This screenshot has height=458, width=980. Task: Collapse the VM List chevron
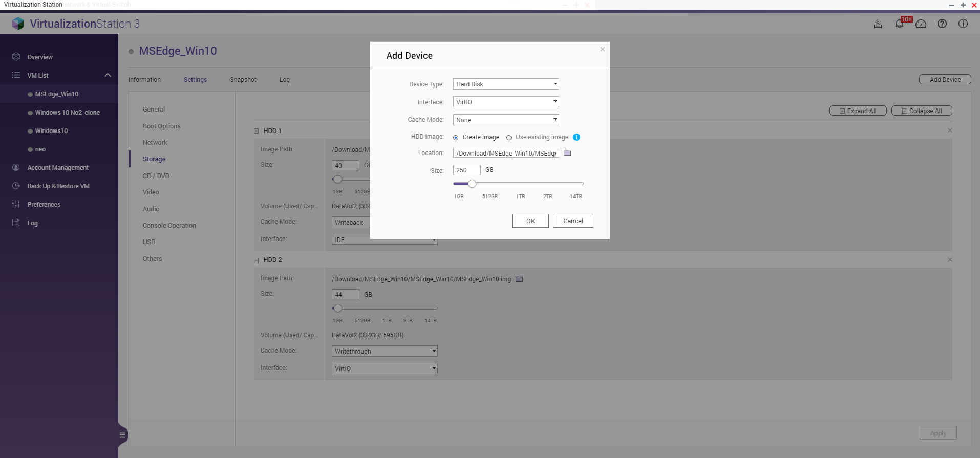(x=108, y=75)
